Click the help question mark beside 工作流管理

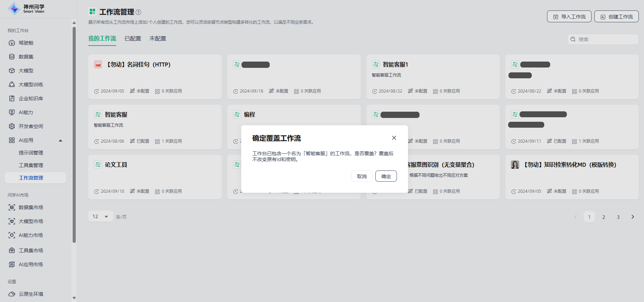point(138,12)
